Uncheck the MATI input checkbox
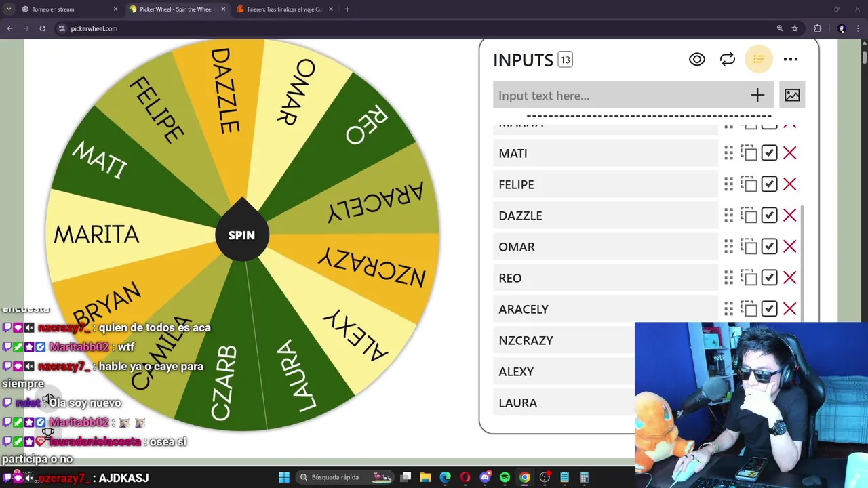 tap(769, 153)
